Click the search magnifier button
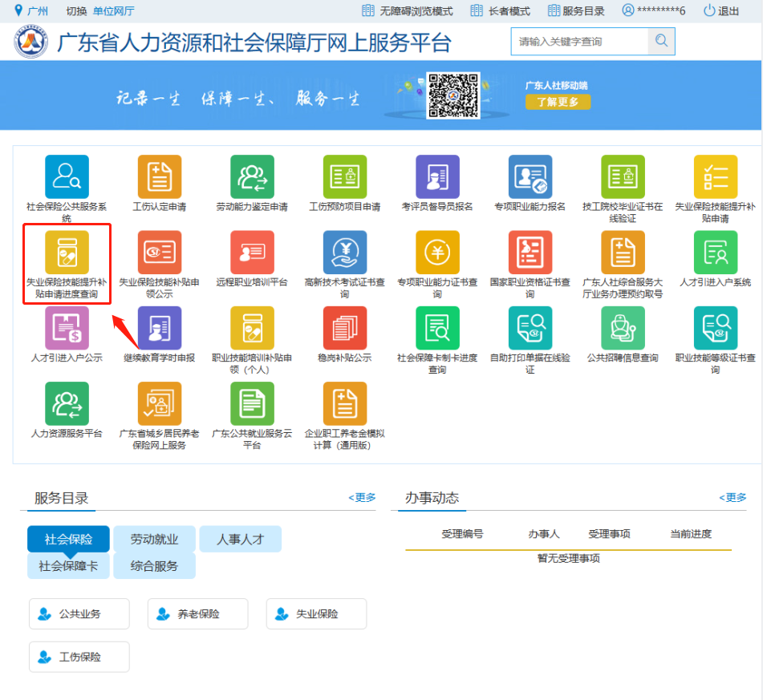 click(x=661, y=42)
